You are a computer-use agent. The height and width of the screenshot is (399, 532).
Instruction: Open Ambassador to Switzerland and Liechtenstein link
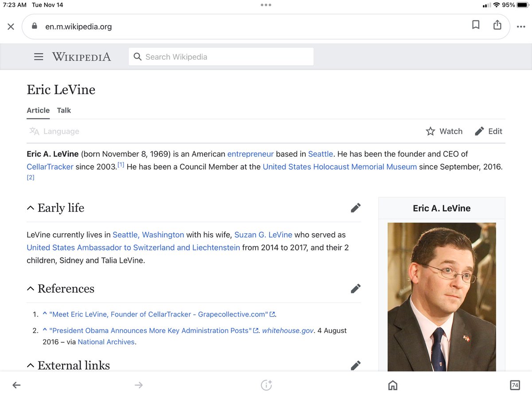point(133,247)
